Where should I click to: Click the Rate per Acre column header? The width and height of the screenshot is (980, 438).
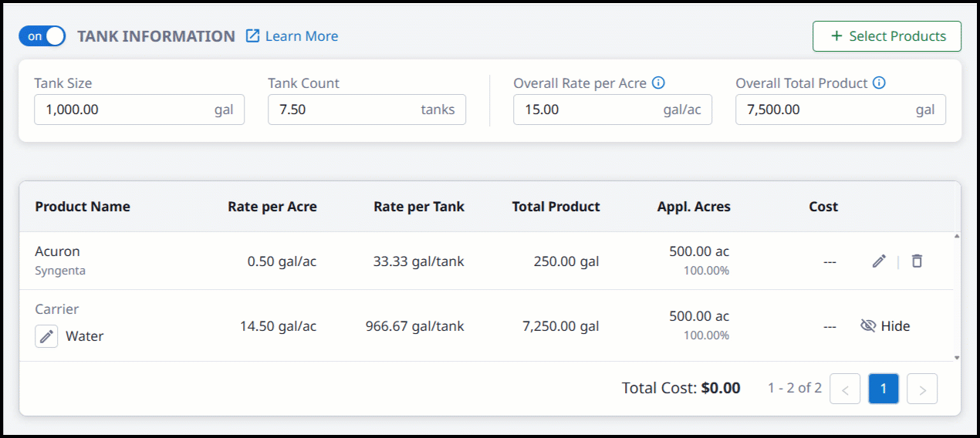(272, 207)
